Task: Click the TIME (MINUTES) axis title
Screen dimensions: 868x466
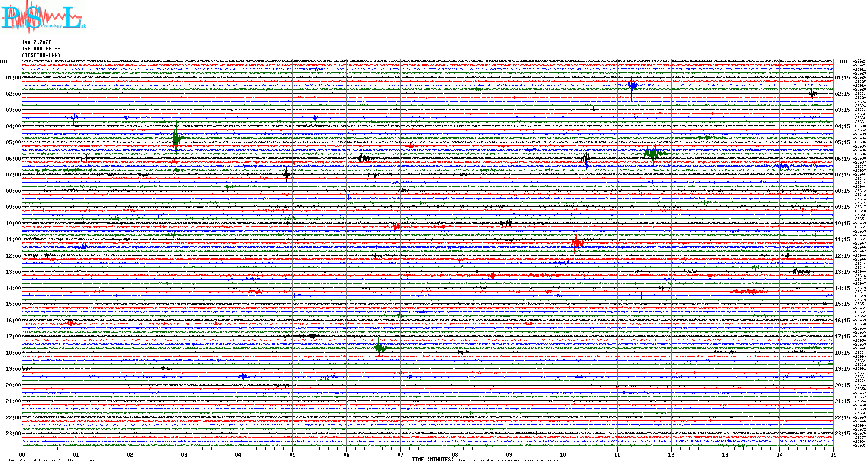Action: (x=433, y=460)
